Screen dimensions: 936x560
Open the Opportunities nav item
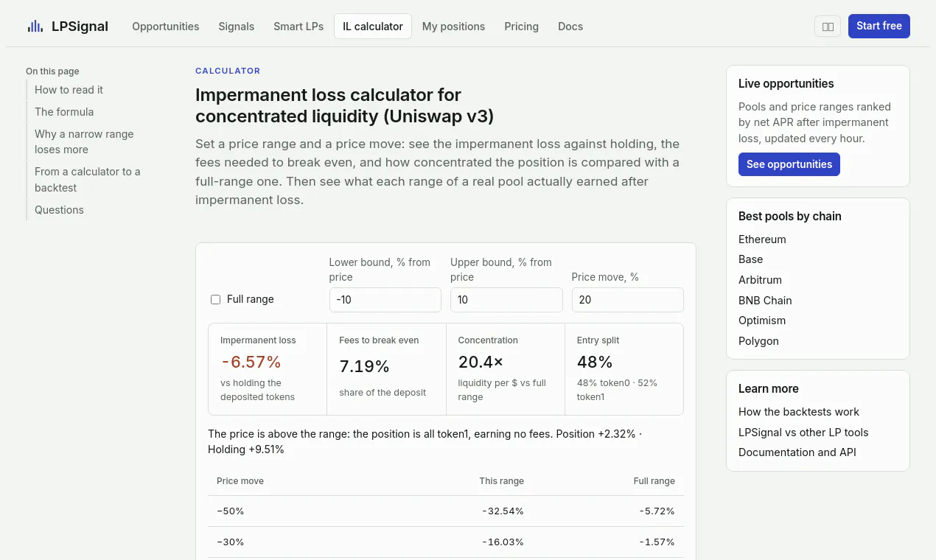(166, 27)
